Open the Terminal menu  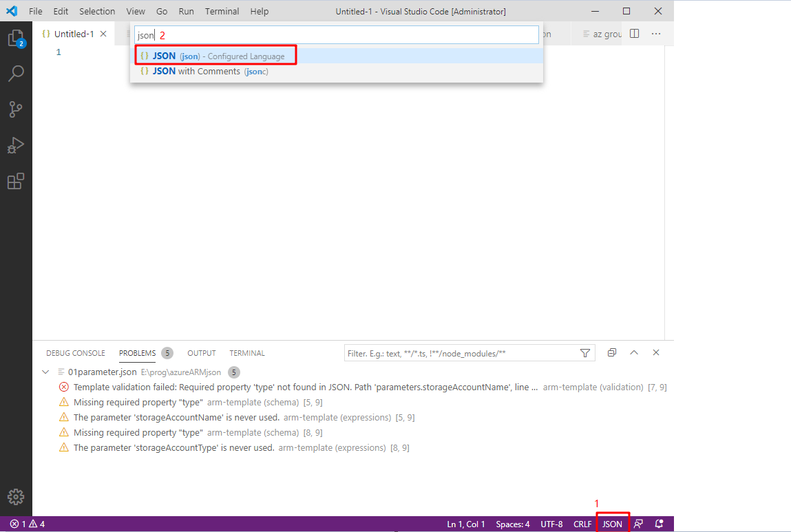coord(222,11)
